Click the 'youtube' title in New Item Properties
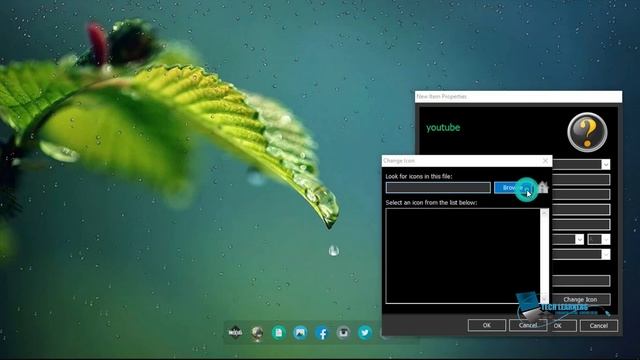This screenshot has width=640, height=360. point(443,128)
